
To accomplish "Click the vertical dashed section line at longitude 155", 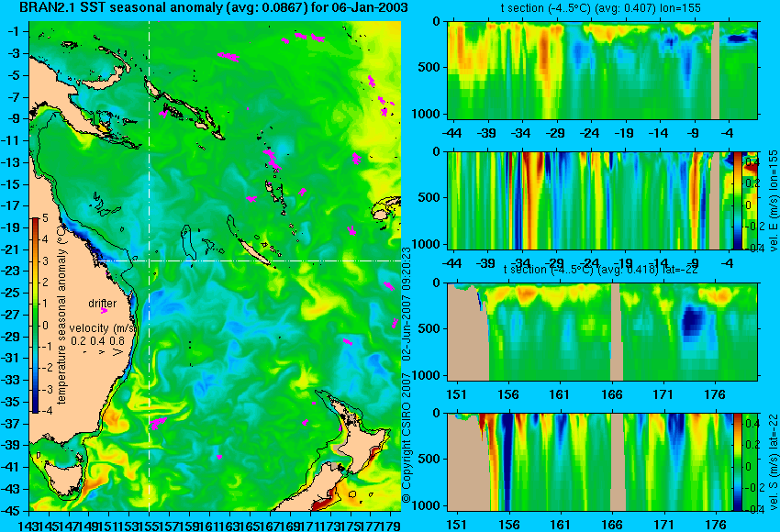I will [x=150, y=266].
